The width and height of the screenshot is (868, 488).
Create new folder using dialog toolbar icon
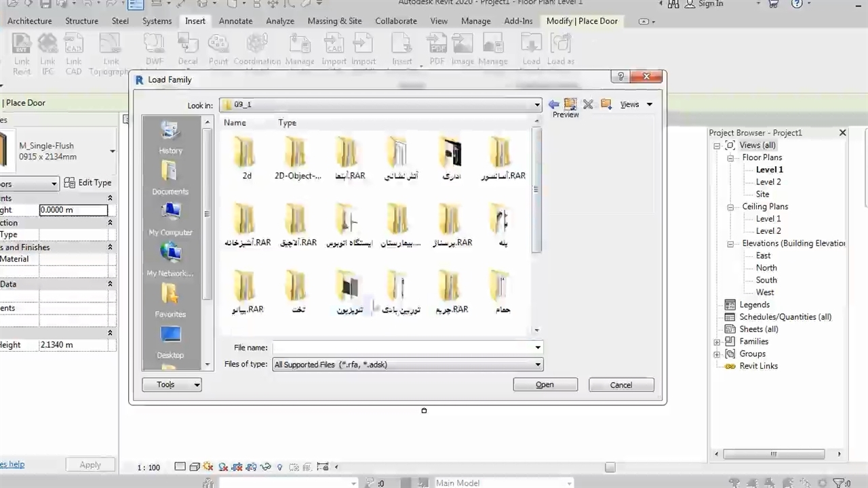[606, 104]
